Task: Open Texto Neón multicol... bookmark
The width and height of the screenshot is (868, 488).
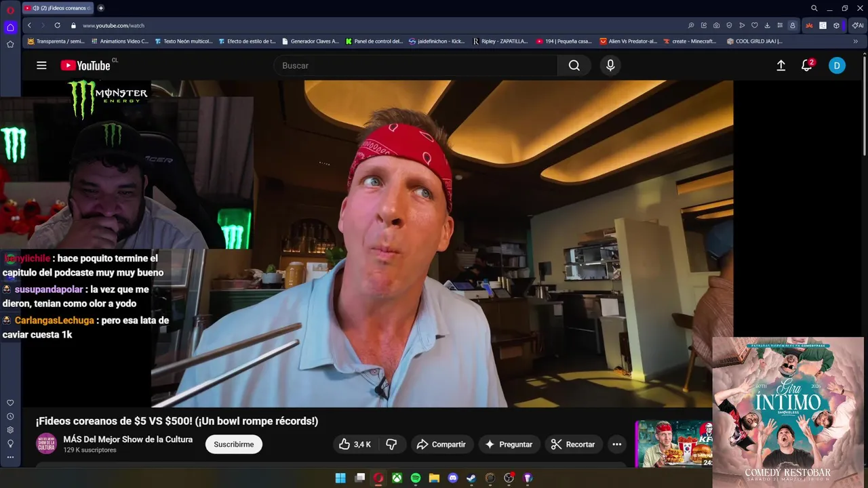Action: (183, 41)
